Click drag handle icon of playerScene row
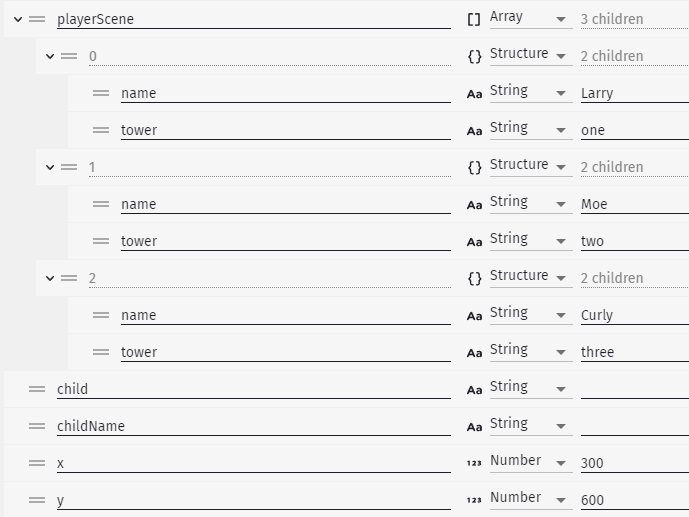This screenshot has width=689, height=517. click(37, 19)
